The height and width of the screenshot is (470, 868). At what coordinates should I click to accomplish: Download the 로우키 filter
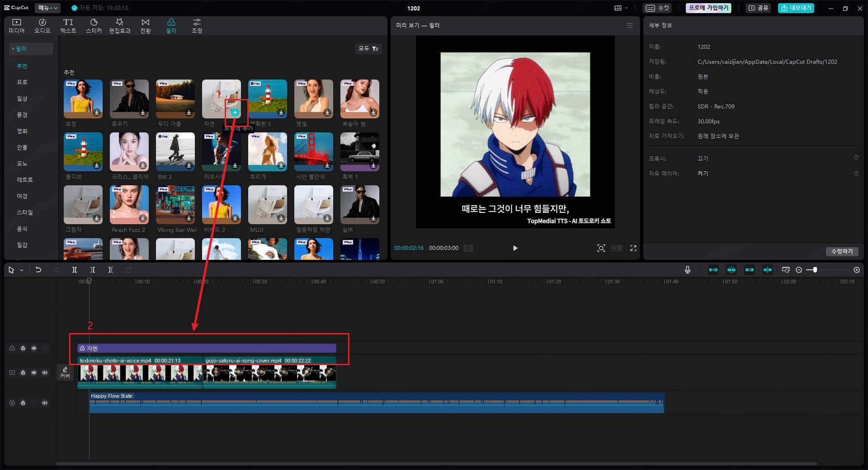tap(143, 113)
